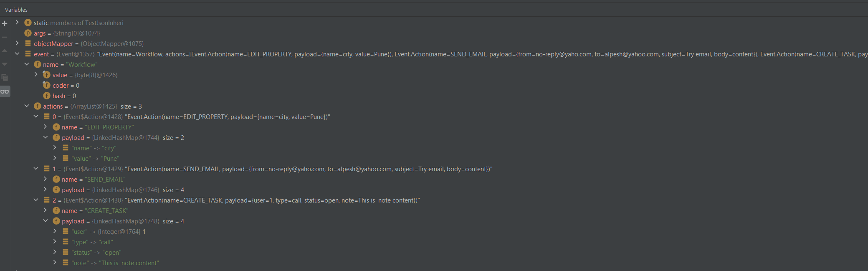Viewport: 868px width, 271px height.
Task: Expand static members of TestJsonInheri
Action: coord(17,22)
